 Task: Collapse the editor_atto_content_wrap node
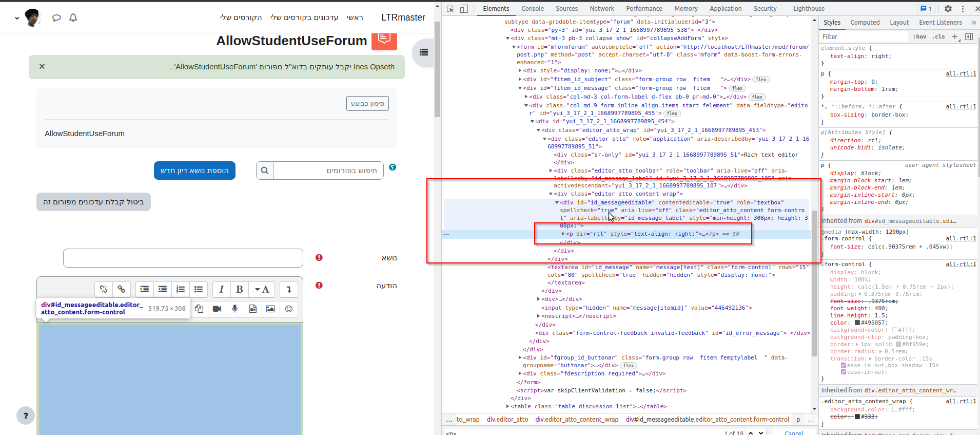click(x=551, y=194)
